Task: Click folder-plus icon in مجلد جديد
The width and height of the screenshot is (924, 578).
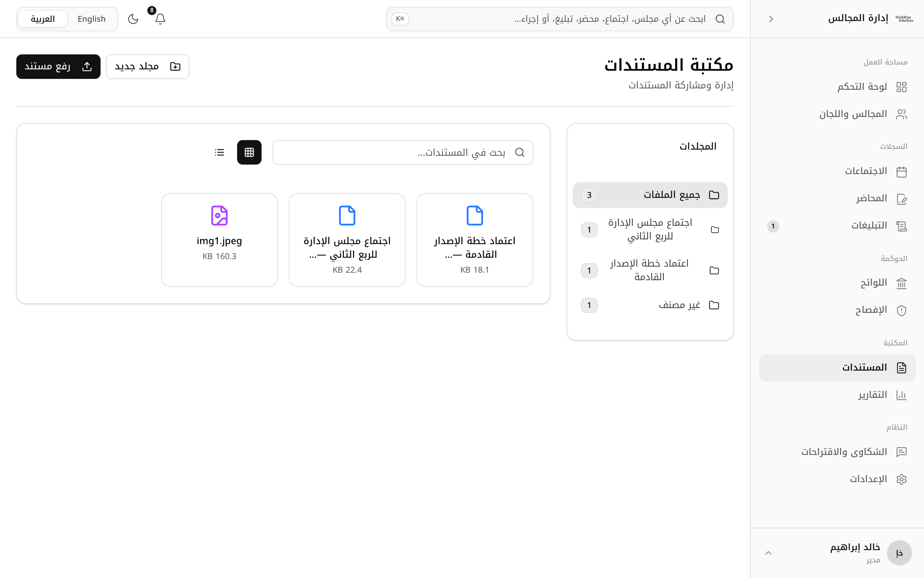Action: pyautogui.click(x=175, y=67)
